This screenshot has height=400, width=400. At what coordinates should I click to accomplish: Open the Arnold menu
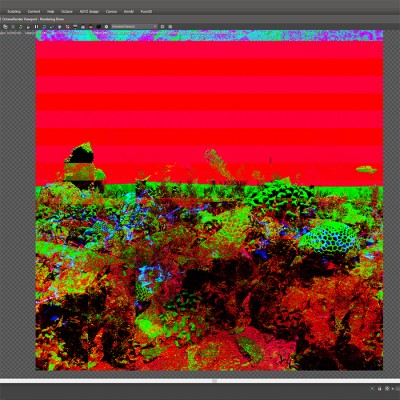(x=129, y=11)
